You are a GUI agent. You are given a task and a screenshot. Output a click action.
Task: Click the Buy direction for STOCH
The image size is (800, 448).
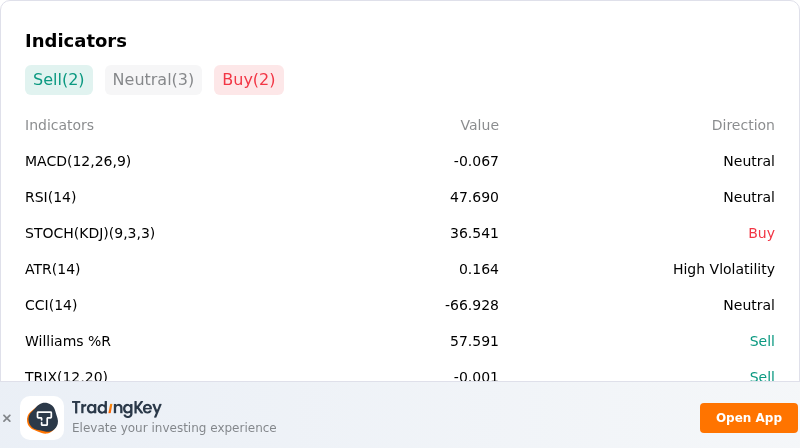click(x=761, y=233)
